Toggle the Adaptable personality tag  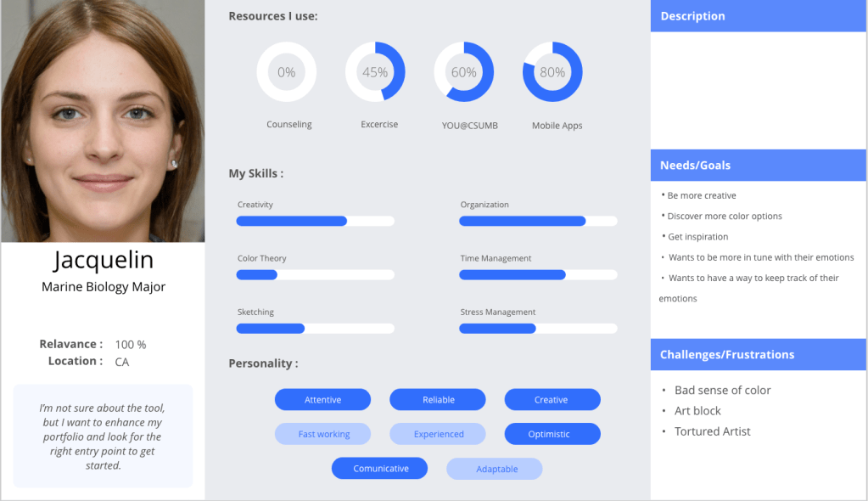coord(495,469)
